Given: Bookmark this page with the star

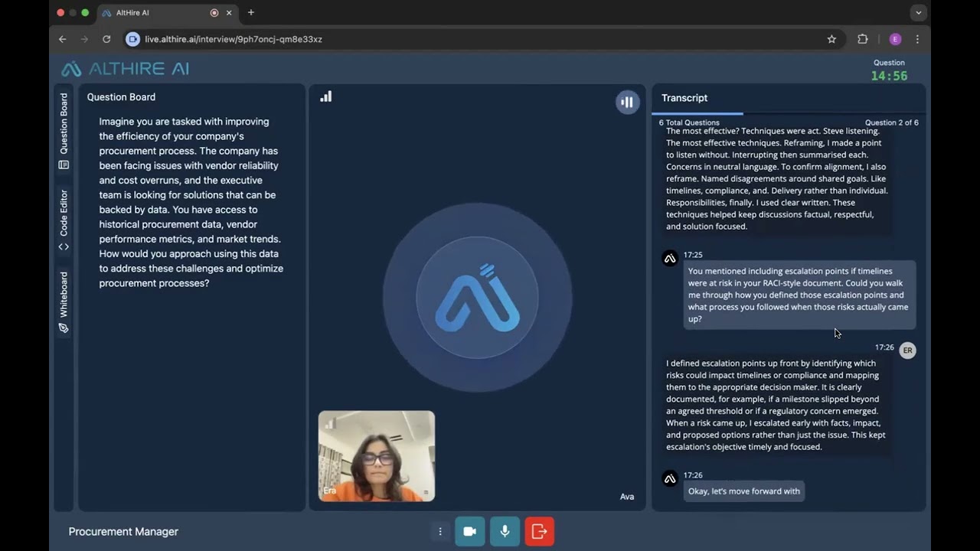Looking at the screenshot, I should [x=831, y=39].
